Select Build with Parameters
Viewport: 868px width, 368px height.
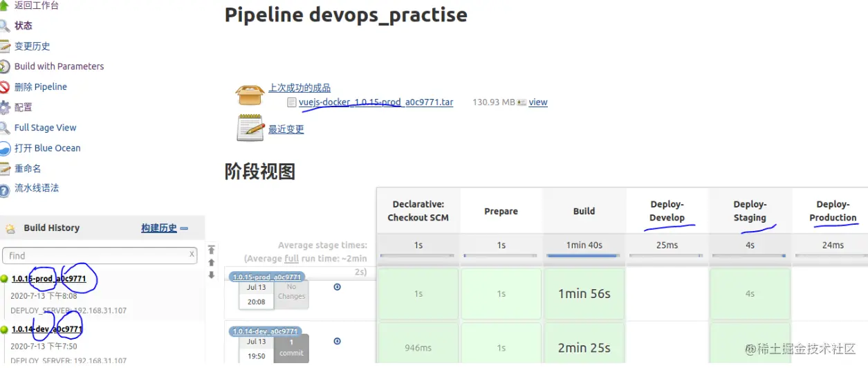59,66
